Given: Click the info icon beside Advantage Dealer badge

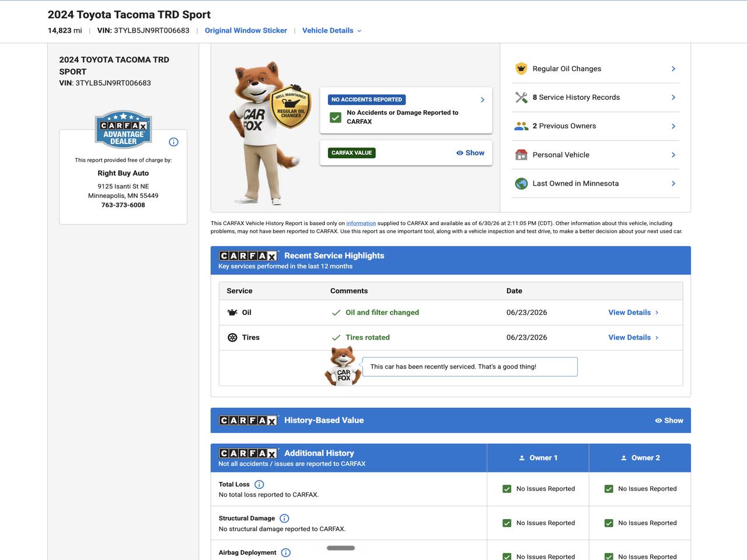Looking at the screenshot, I should click(173, 142).
